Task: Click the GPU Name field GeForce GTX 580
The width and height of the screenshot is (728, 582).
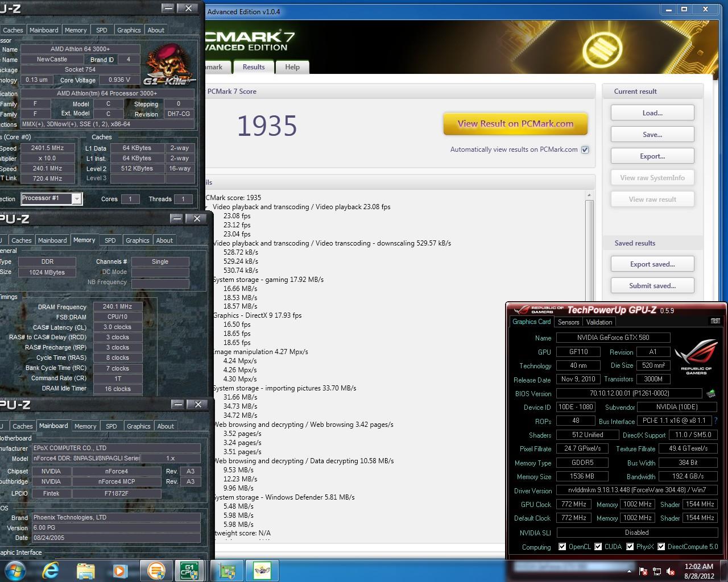Action: pyautogui.click(x=613, y=337)
